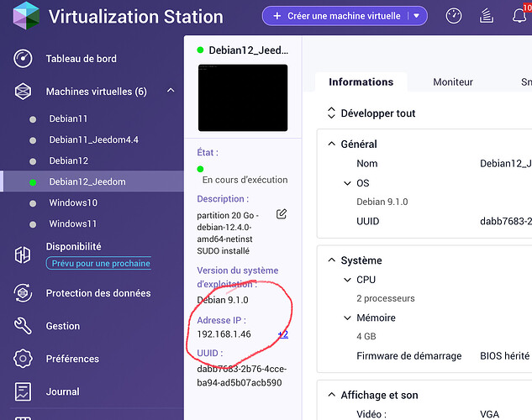Screen dimensions: 532x420
Task: Expand all sections with Développer tout
Action: 371,113
